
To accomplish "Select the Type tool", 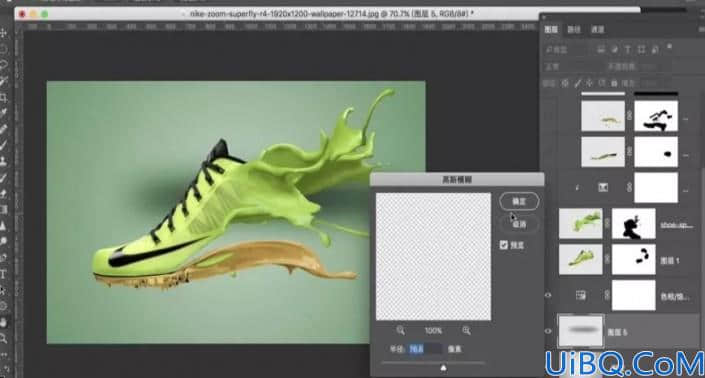I will tap(4, 274).
